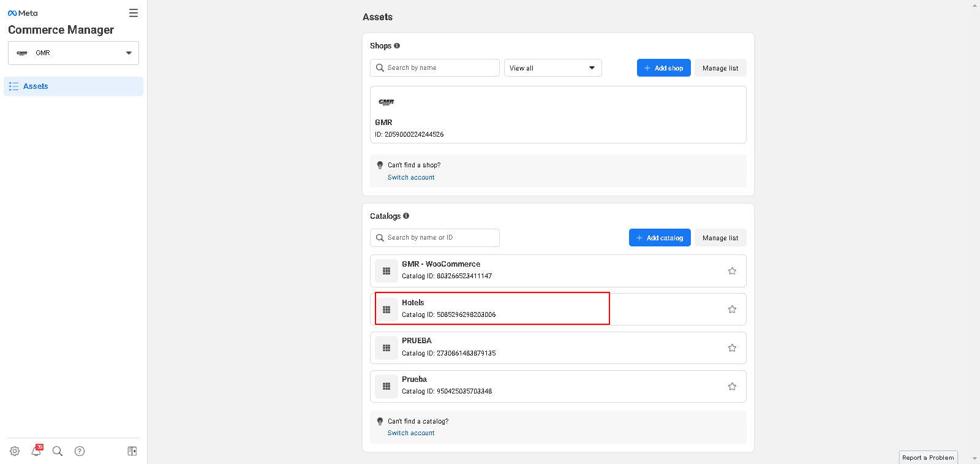Screen dimensions: 980x464
Task: Click Report a Problem button
Action: (x=928, y=457)
